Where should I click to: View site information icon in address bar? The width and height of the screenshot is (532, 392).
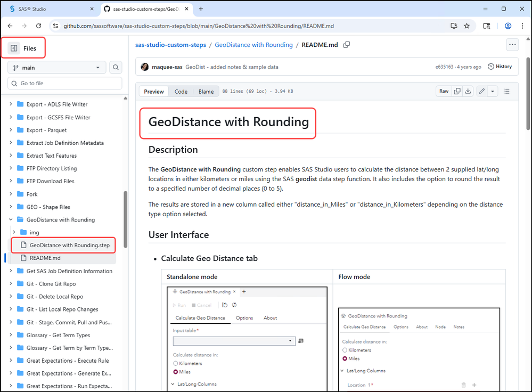(56, 26)
